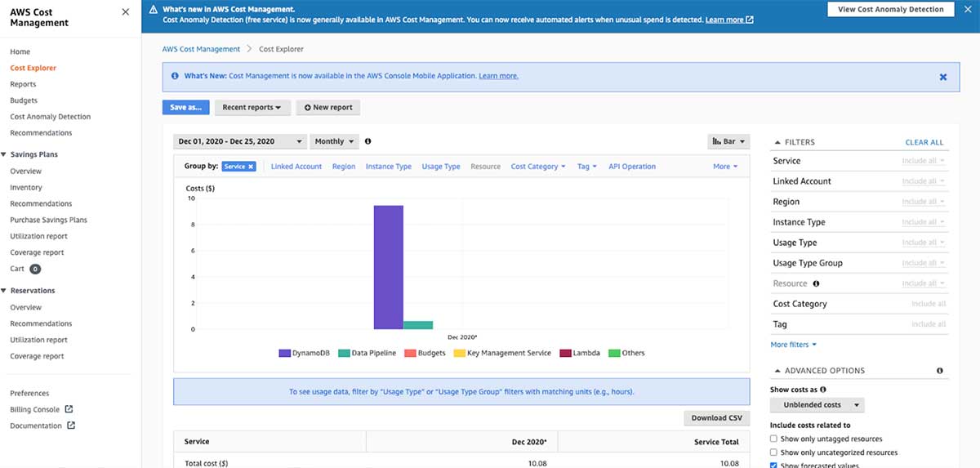Click AWS Cost Management breadcrumb
The height and width of the screenshot is (468, 980).
tap(201, 49)
